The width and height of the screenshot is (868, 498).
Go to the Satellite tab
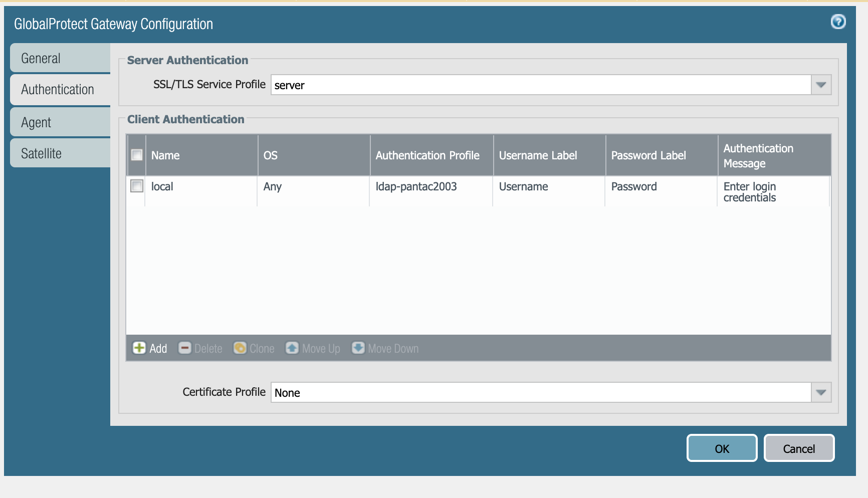[60, 153]
